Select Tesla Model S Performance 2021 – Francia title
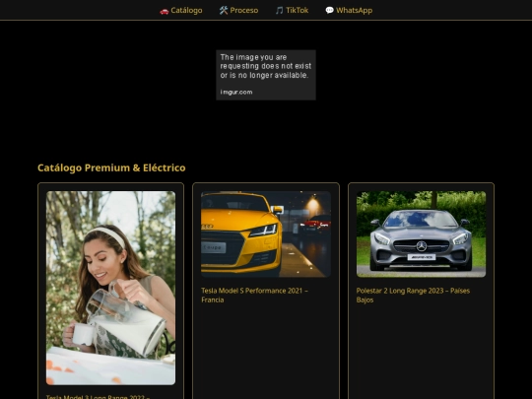This screenshot has height=399, width=532. (254, 296)
